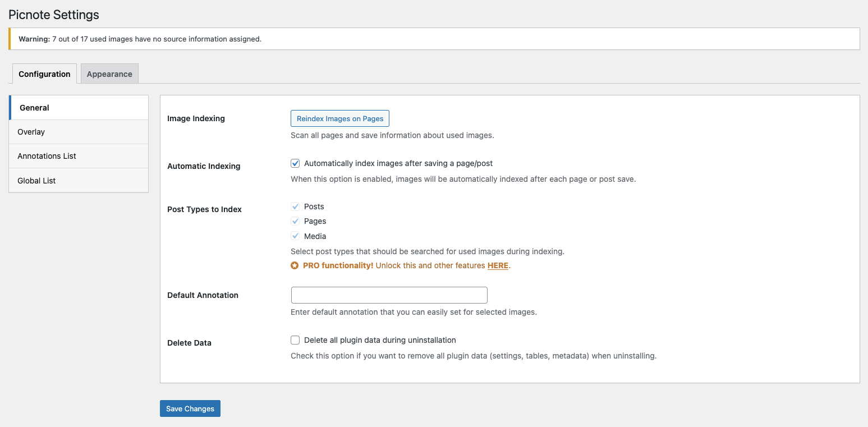Select the General settings section
Screen dimensions: 868x427
click(34, 107)
